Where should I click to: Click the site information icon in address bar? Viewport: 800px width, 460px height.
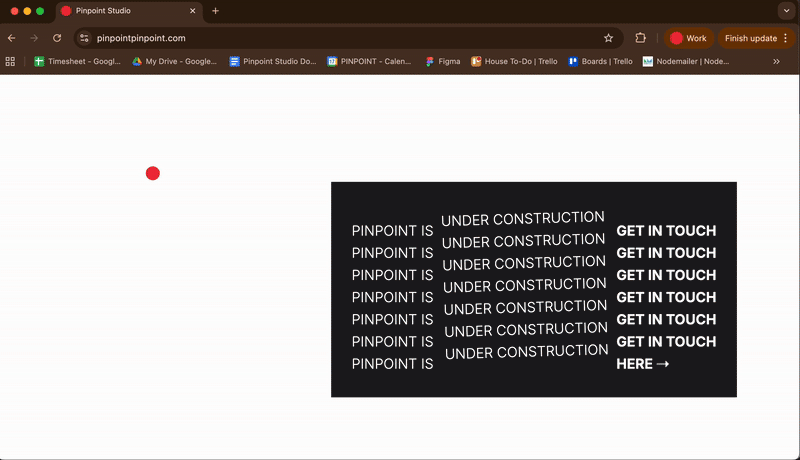coord(84,38)
